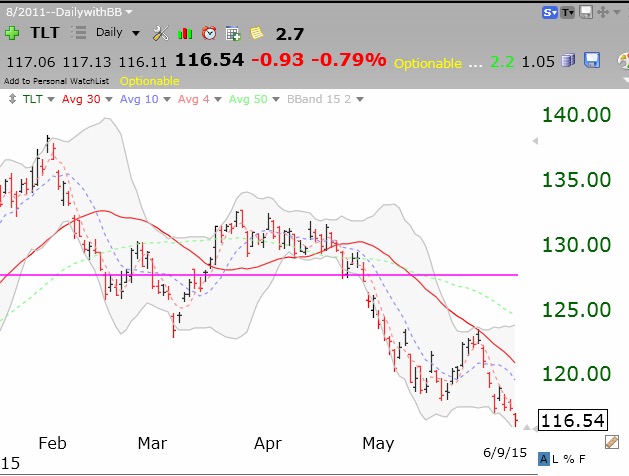Click the database cylinder stack icon
The image size is (629, 476).
point(568,61)
